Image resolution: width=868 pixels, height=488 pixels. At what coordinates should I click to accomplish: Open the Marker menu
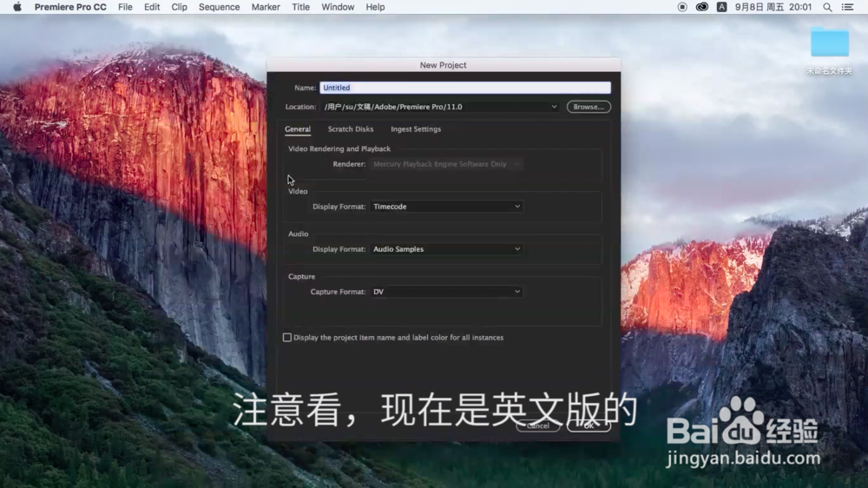(x=266, y=7)
